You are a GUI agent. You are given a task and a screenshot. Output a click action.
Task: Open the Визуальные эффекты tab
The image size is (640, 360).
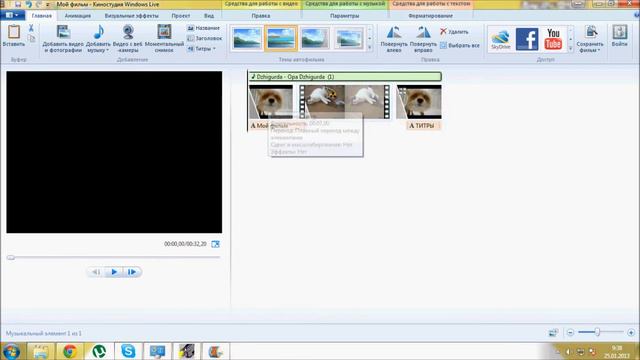click(x=131, y=16)
